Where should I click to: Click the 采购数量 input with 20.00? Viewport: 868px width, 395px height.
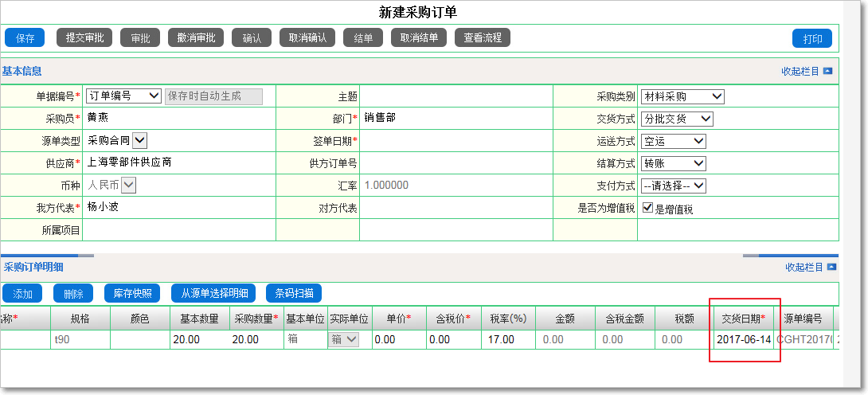click(255, 339)
